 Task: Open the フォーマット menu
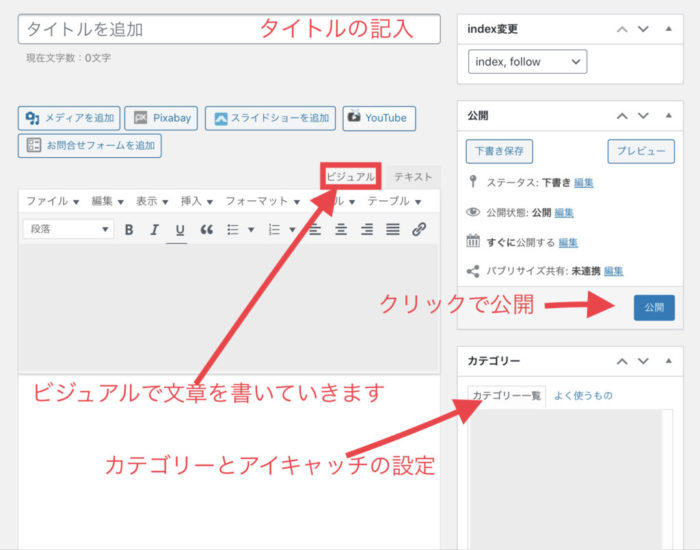(x=262, y=201)
